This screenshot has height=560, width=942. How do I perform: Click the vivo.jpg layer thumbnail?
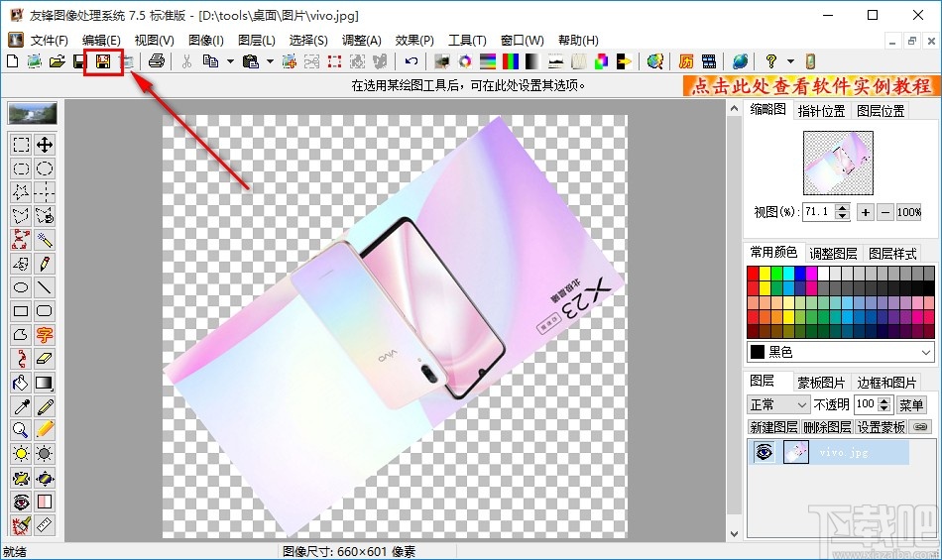click(x=796, y=451)
